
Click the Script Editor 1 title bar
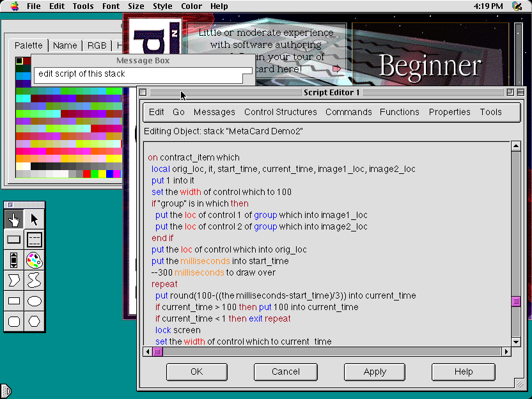331,92
